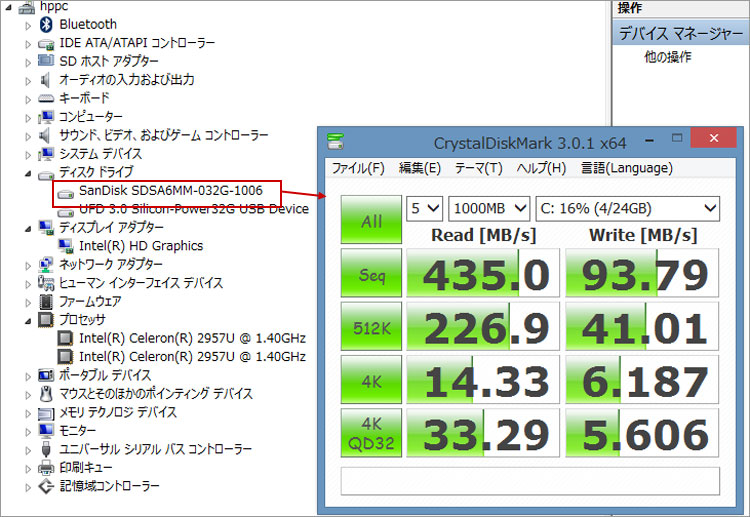The image size is (750, 517).
Task: Click the print queue (印刷キュー) printer icon
Action: pyautogui.click(x=45, y=468)
